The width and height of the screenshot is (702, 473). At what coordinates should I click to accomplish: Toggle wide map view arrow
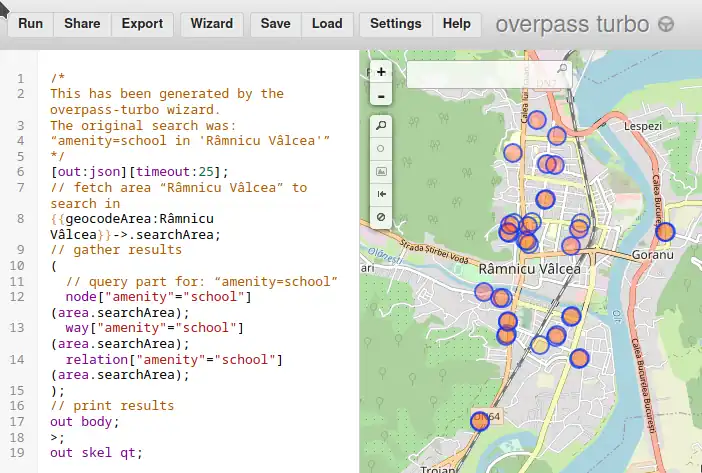coord(380,194)
